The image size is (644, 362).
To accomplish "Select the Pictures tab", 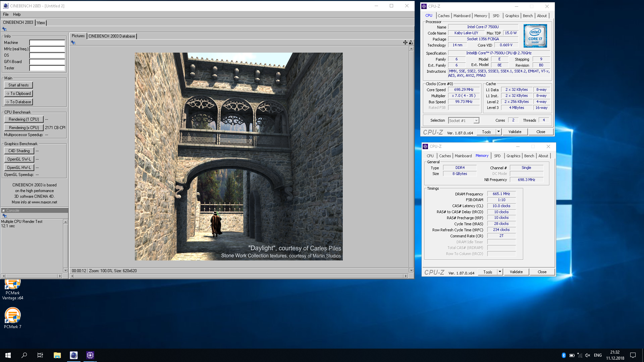I will tap(78, 36).
